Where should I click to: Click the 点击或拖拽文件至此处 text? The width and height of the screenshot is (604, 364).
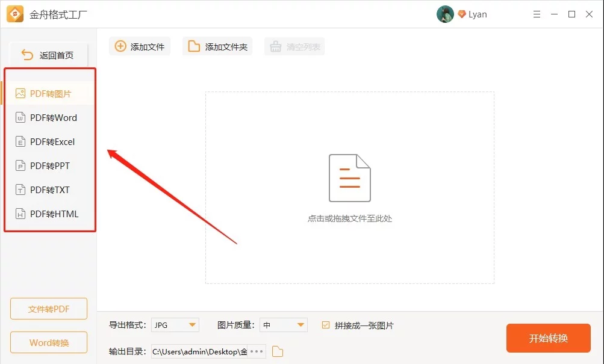350,218
